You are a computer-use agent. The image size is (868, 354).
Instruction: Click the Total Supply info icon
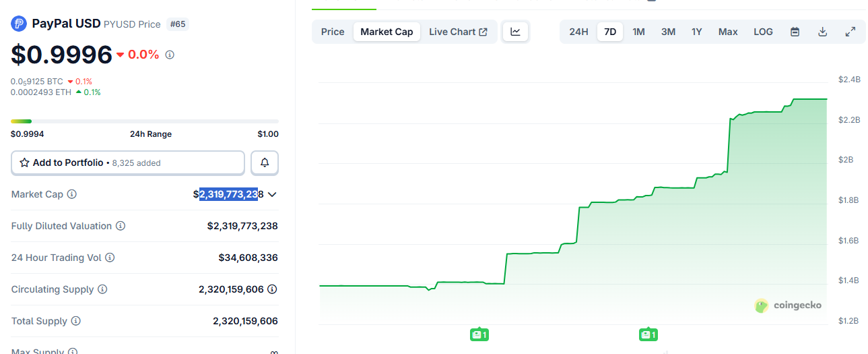(76, 321)
